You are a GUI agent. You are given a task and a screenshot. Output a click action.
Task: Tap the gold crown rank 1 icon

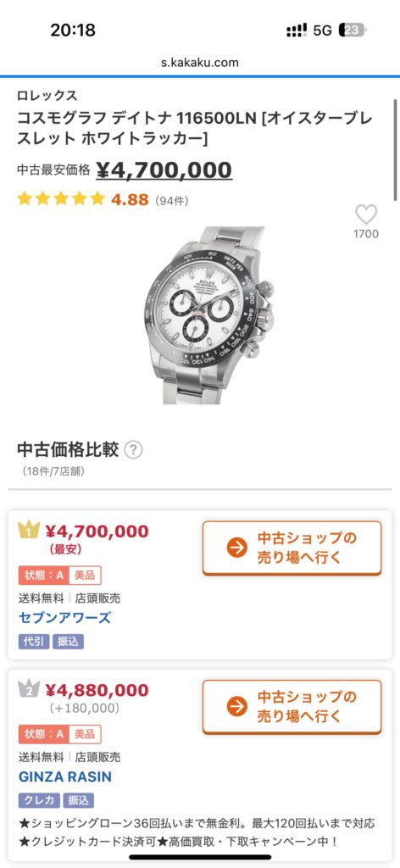click(29, 530)
